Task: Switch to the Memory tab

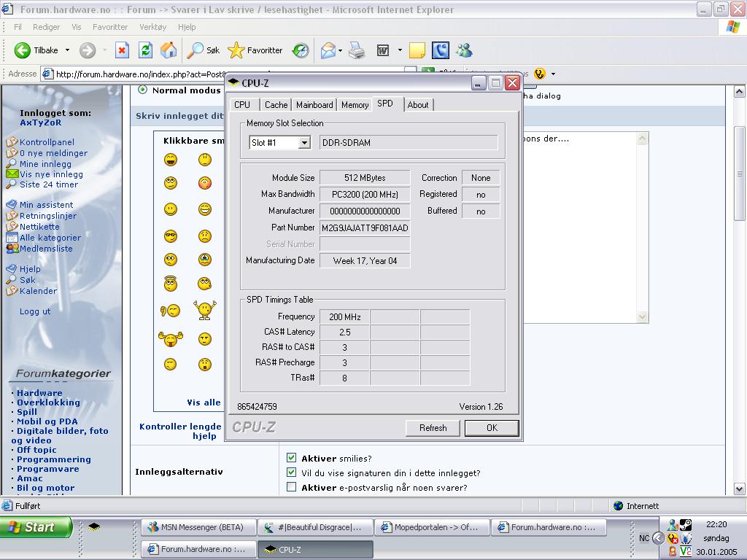Action: point(355,105)
